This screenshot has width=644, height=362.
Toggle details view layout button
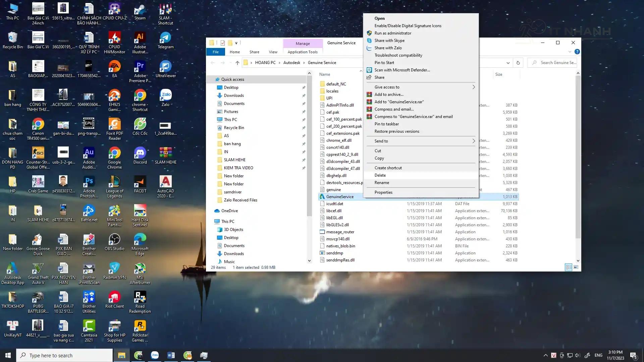tap(569, 267)
